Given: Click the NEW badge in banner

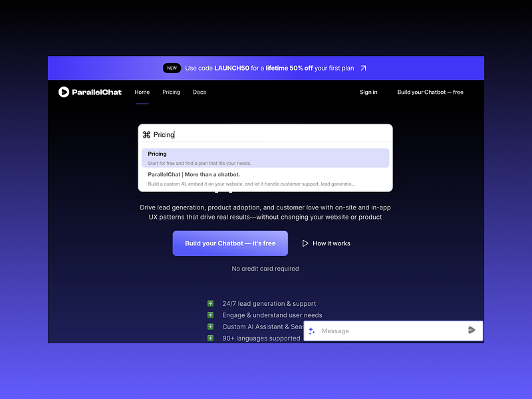Looking at the screenshot, I should click(x=172, y=68).
